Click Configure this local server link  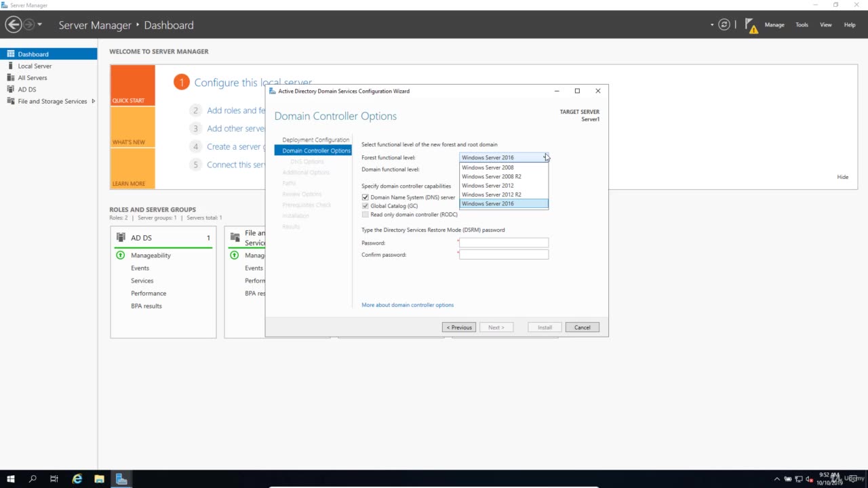(x=253, y=83)
